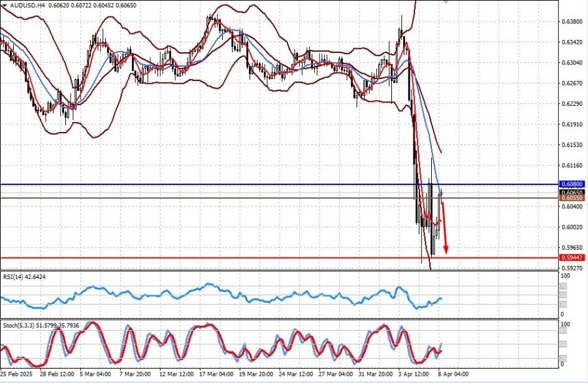Click the Stoch(5,3,3) indicator label
Image resolution: width=588 pixels, height=383 pixels.
[41, 325]
